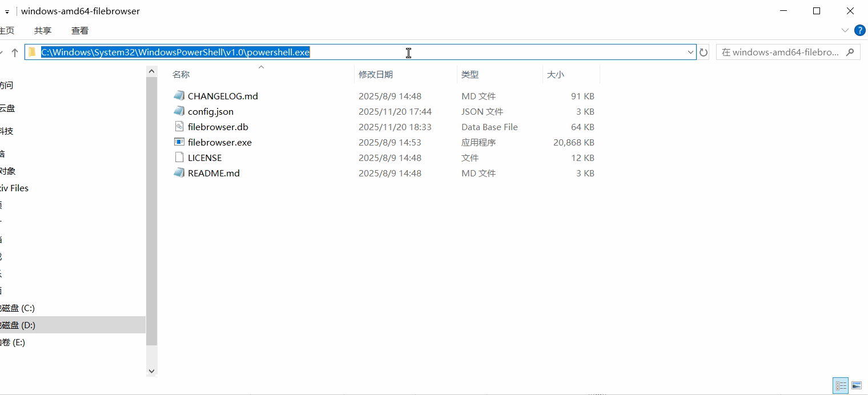The width and height of the screenshot is (868, 395).
Task: Sort files by the 大小 column header
Action: pyautogui.click(x=556, y=74)
